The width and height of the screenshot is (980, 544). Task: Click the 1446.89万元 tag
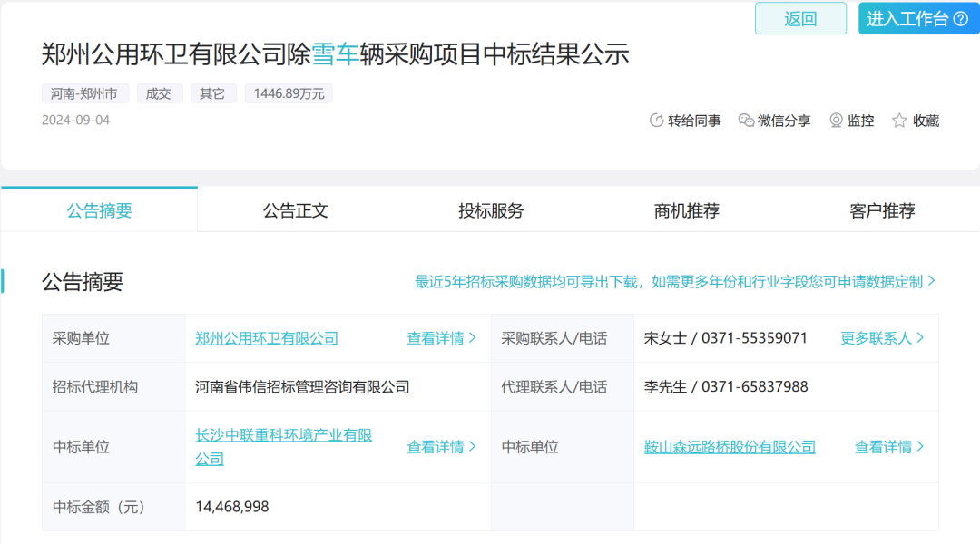289,93
